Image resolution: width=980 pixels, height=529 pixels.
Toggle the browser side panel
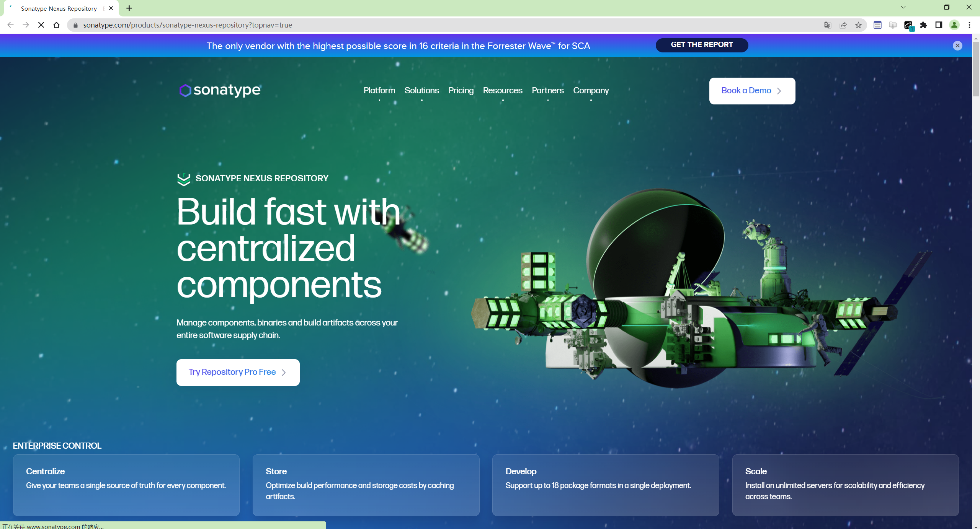point(939,25)
